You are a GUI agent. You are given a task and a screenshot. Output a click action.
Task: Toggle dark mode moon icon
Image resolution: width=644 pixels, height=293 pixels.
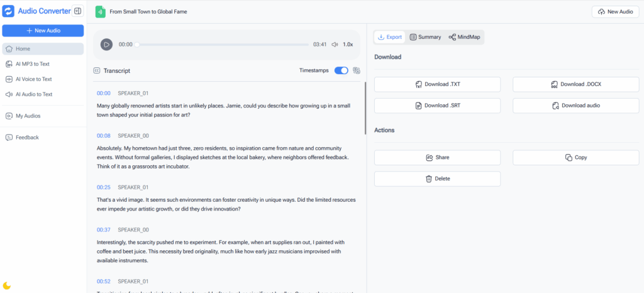coord(6,285)
